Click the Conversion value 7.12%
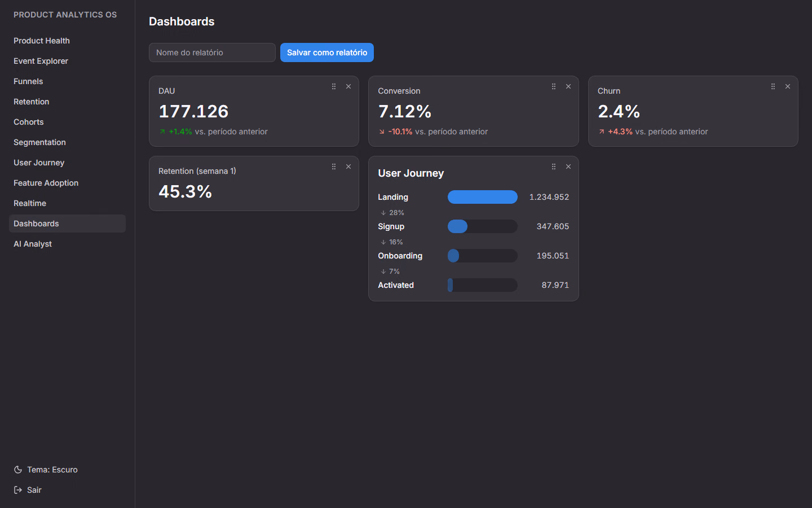Image resolution: width=812 pixels, height=508 pixels. (x=405, y=111)
